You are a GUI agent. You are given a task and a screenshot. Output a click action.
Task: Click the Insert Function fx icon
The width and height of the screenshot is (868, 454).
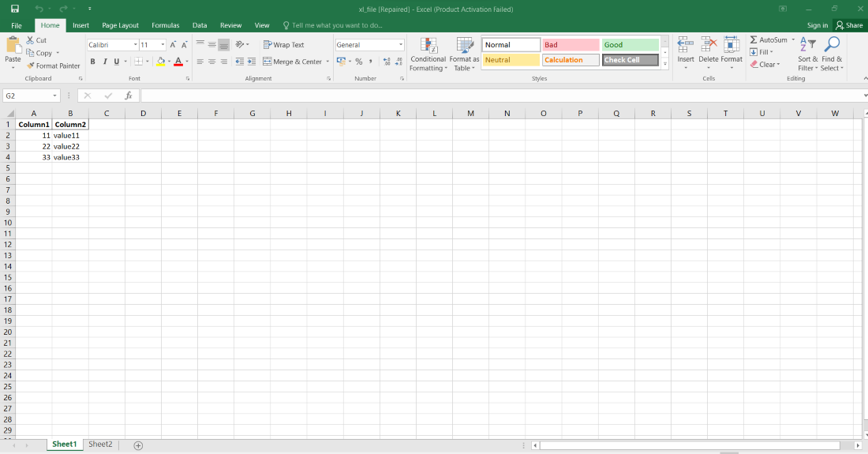tap(129, 96)
